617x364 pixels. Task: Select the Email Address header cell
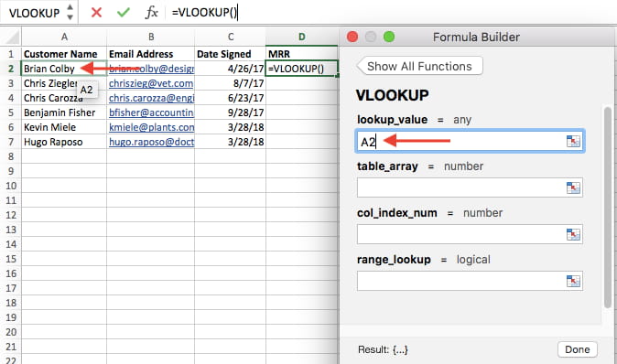(x=151, y=54)
